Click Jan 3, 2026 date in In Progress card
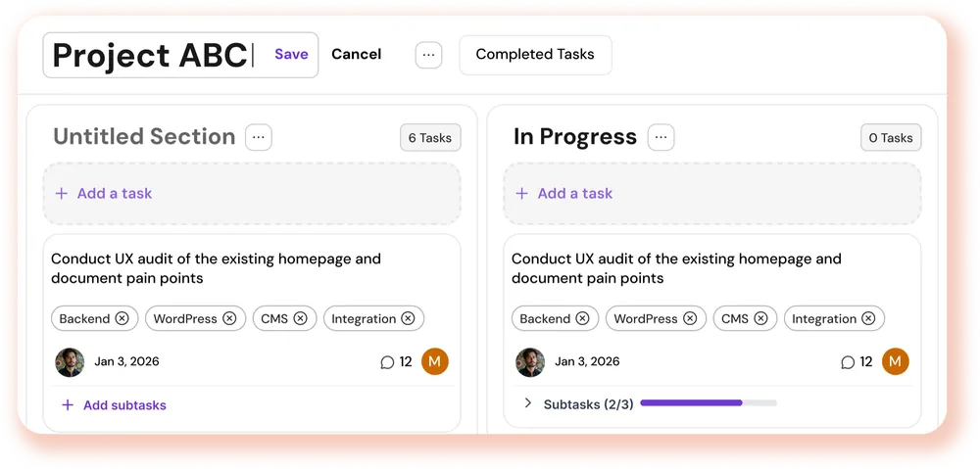Screen dimensions: 980x469 (587, 361)
